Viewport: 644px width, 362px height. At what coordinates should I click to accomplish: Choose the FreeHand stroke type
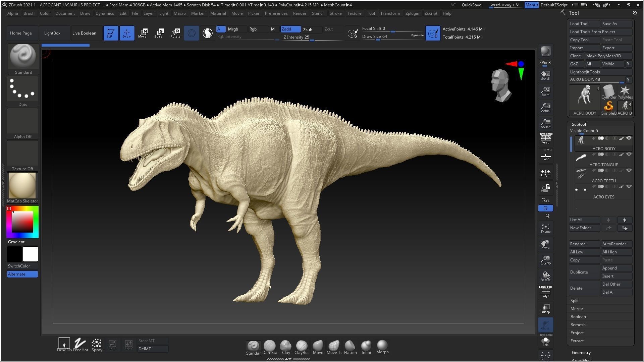(x=80, y=345)
